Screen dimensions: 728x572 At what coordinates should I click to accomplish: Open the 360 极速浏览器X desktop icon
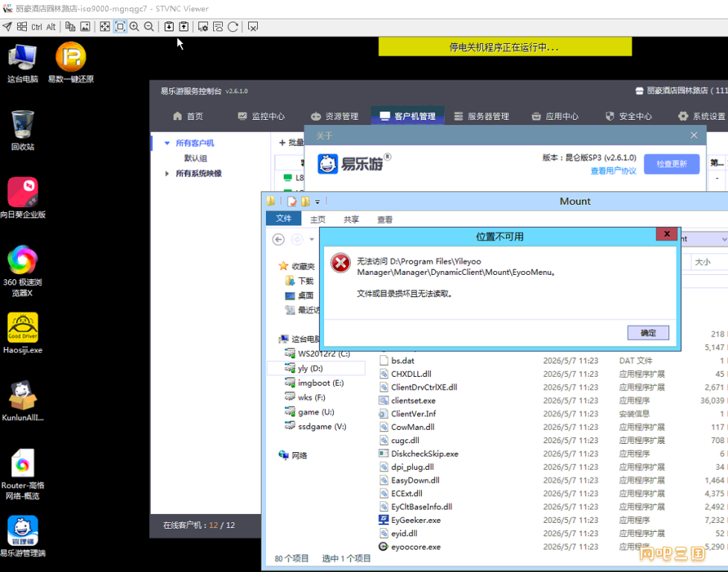(22, 271)
